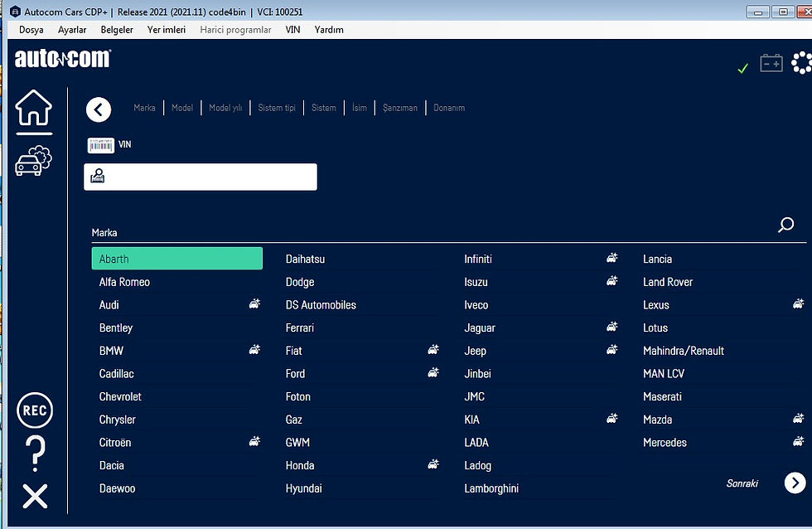Pick Ferrari from the list
Screen dimensions: 812x529
tap(300, 328)
